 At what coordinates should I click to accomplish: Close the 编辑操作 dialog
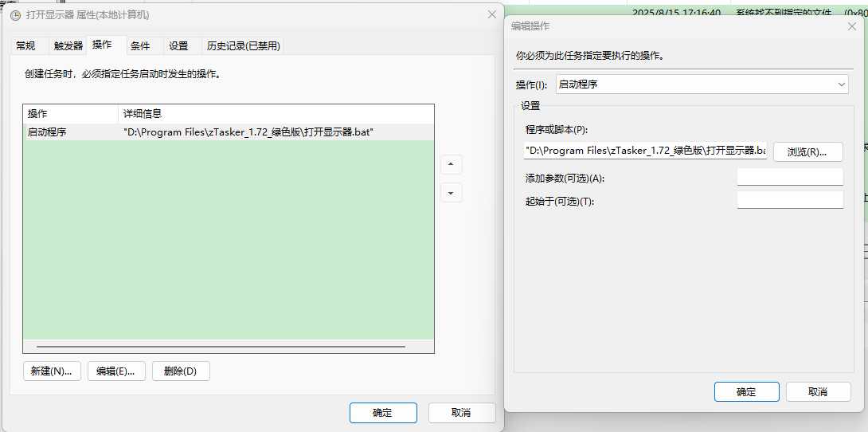click(852, 26)
